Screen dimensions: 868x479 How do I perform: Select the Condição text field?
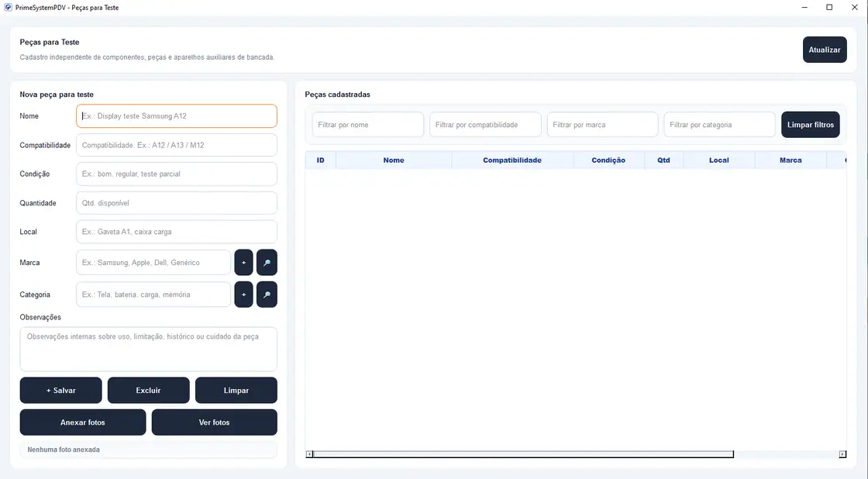tap(177, 174)
